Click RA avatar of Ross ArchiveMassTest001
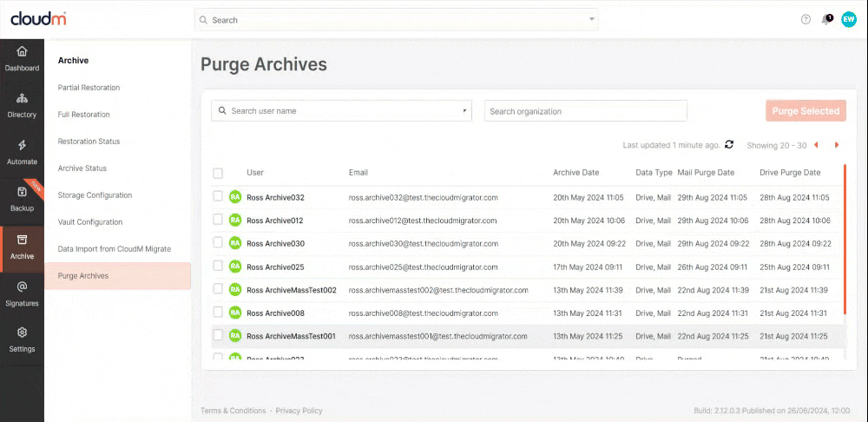868x422 pixels. tap(235, 336)
